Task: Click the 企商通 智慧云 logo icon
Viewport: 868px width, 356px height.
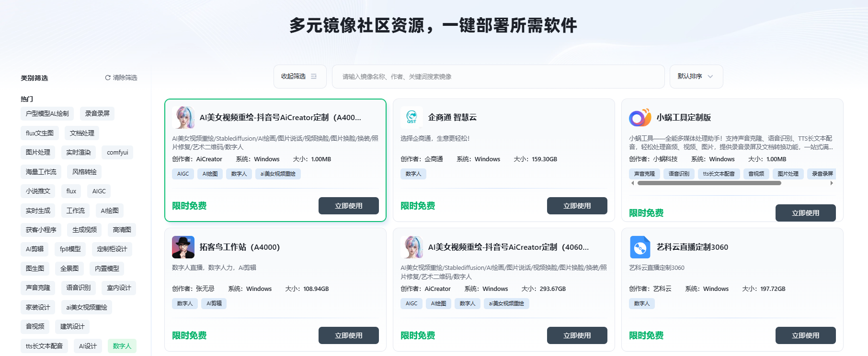Action: [x=411, y=117]
